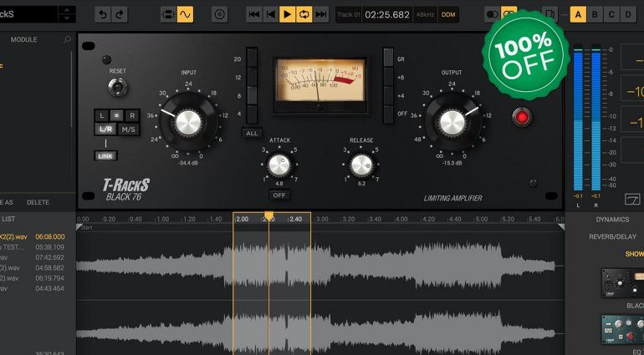Expand the DYNAMICS module category
This screenshot has height=355, width=644.
point(612,220)
